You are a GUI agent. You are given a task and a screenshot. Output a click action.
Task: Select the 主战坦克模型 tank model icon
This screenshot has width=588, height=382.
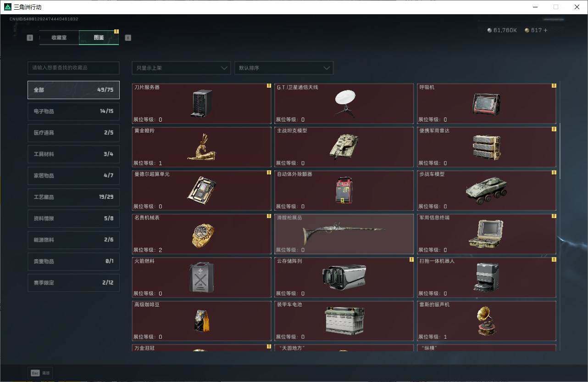tap(343, 146)
